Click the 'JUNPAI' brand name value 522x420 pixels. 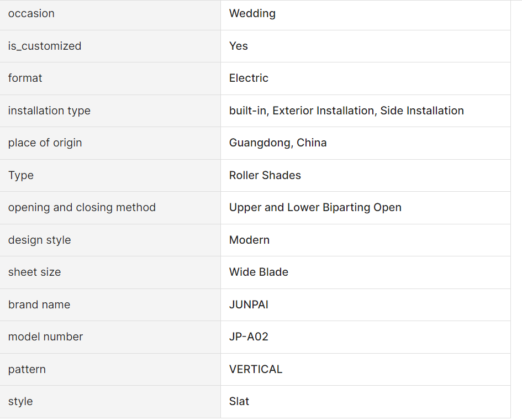[x=249, y=305]
